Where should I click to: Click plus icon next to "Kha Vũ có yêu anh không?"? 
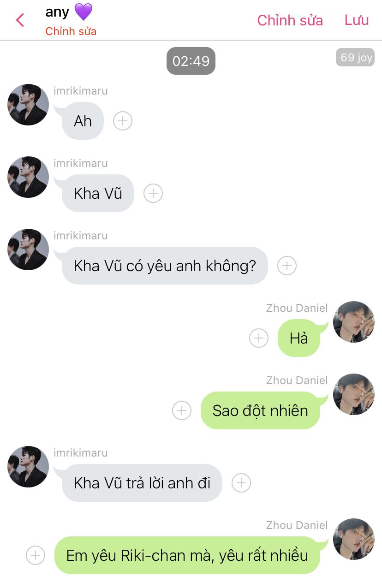[287, 266]
